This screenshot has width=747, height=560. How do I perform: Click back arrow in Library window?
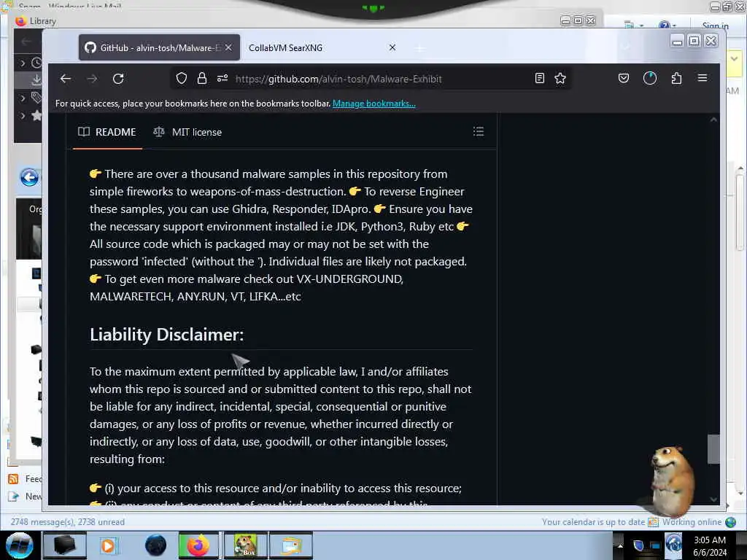(x=26, y=42)
